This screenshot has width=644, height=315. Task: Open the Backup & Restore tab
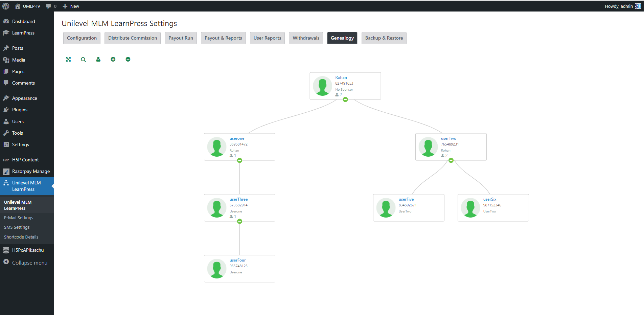click(x=384, y=38)
